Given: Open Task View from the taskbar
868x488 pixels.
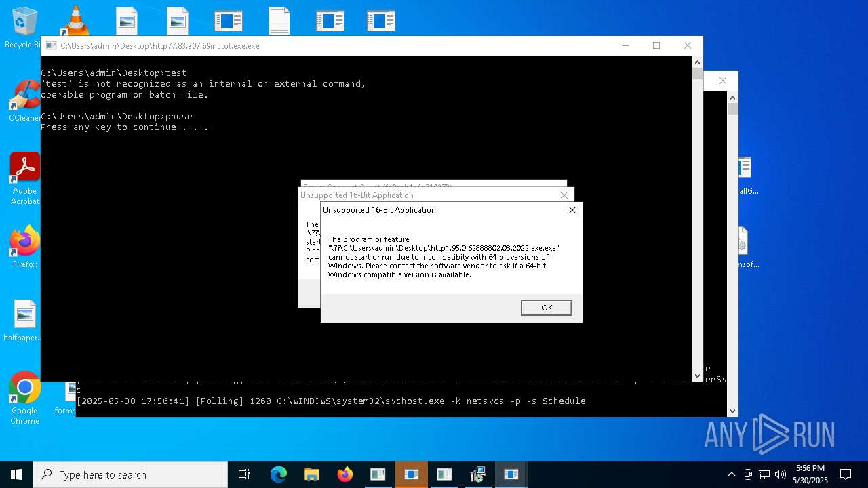Looking at the screenshot, I should [x=244, y=474].
